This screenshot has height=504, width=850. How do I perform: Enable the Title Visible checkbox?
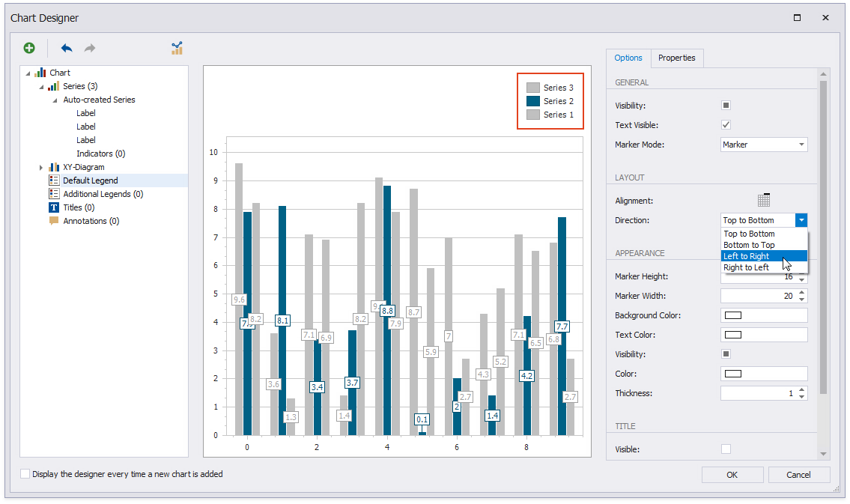(726, 449)
